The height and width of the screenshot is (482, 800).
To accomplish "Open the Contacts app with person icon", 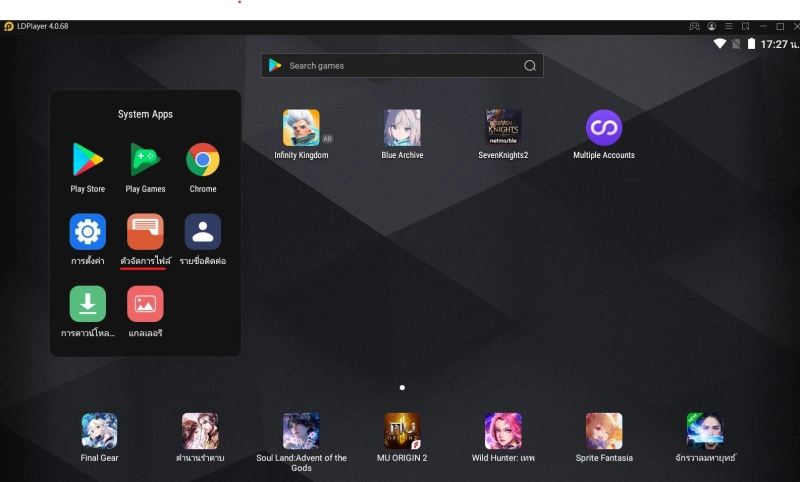I will [203, 232].
